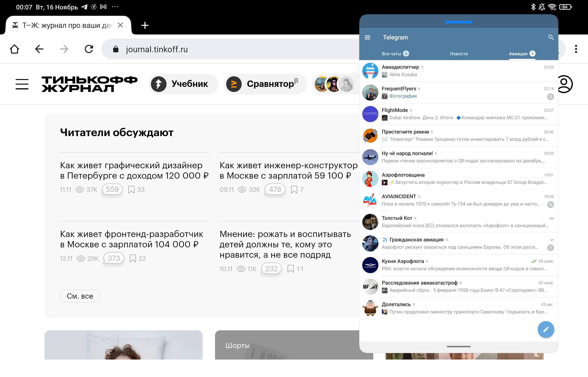Tap the Авиадиспетчер channel avatar

(x=370, y=71)
